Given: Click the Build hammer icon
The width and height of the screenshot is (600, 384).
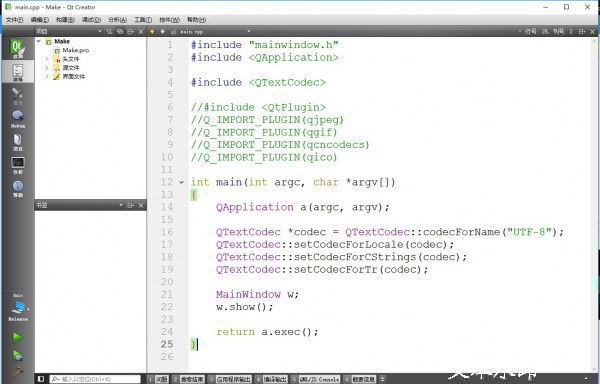Looking at the screenshot, I should pyautogui.click(x=18, y=371).
